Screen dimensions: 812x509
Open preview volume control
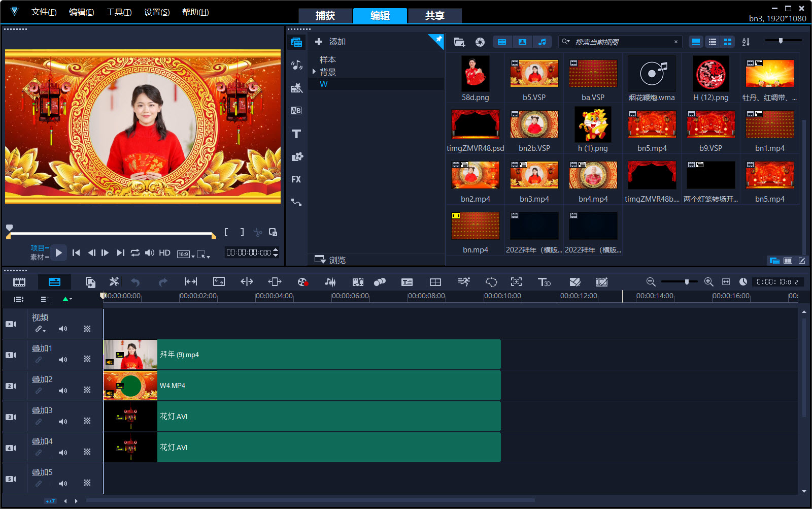point(150,252)
